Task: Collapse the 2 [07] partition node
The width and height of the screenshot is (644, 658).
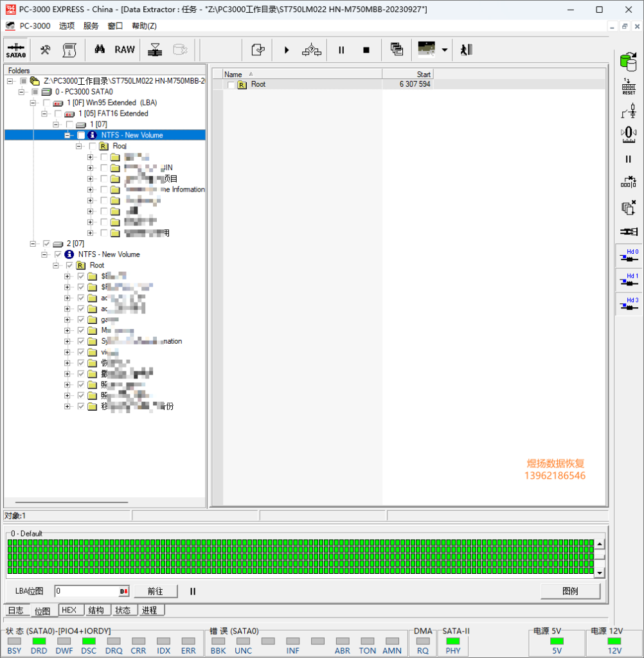Action: 32,244
